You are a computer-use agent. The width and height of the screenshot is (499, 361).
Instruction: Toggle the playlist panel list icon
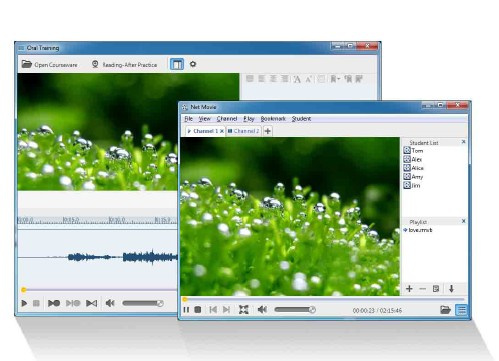(462, 310)
